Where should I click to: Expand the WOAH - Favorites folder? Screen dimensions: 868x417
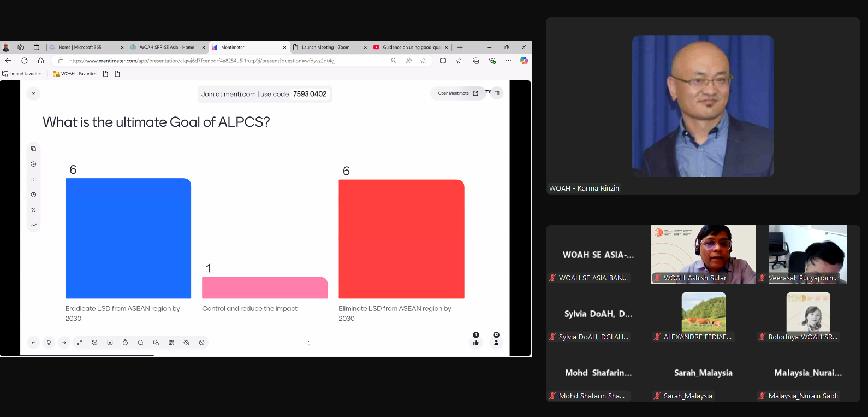[x=75, y=74]
